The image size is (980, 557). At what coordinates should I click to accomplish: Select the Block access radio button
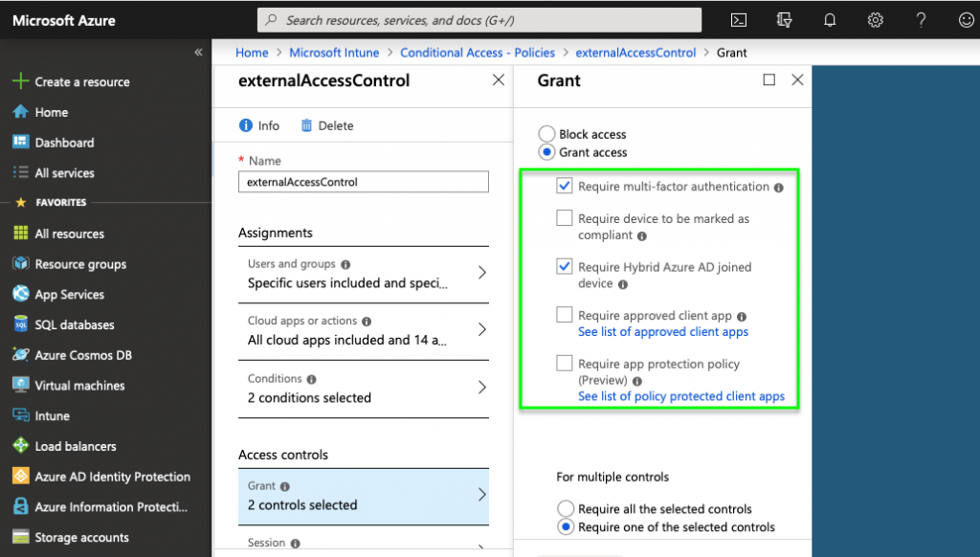546,135
